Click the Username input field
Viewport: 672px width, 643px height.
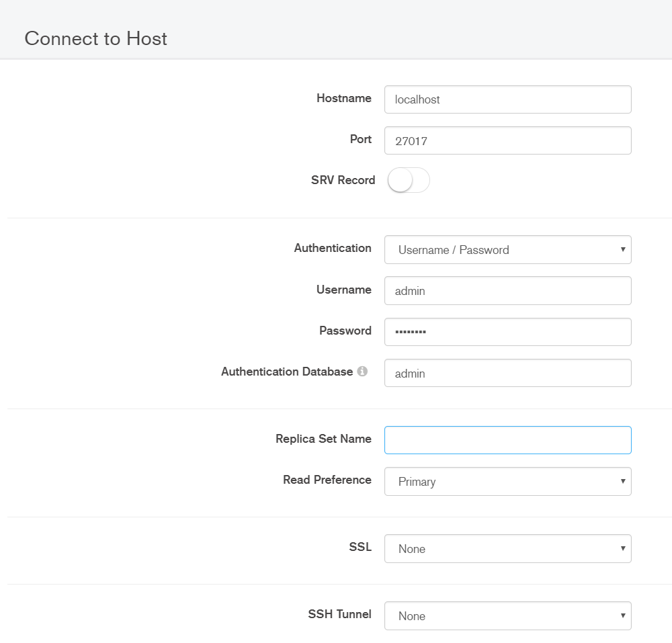point(507,291)
